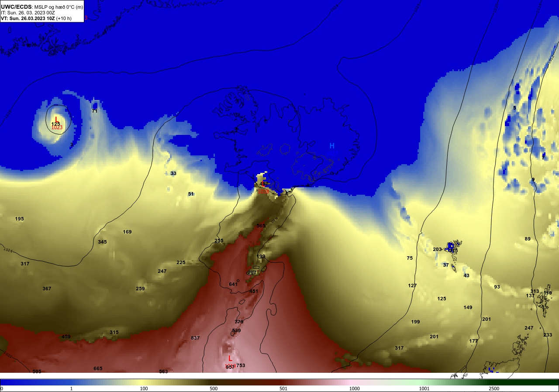Click the blue H high-pressure marker

tap(332, 146)
